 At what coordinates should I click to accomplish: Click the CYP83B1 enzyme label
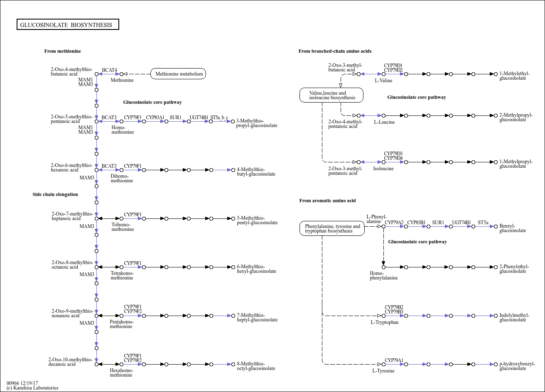(416, 223)
